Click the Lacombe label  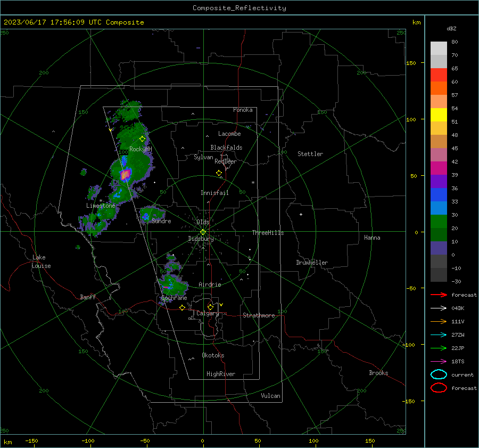pyautogui.click(x=229, y=134)
